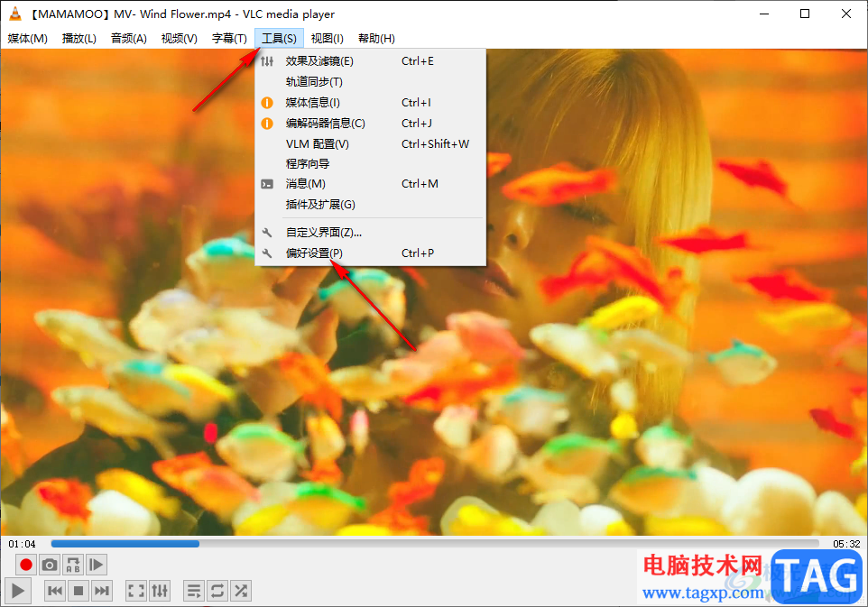The width and height of the screenshot is (868, 607).
Task: Choose 自定义界面(Z)... menu entry
Action: 370,233
